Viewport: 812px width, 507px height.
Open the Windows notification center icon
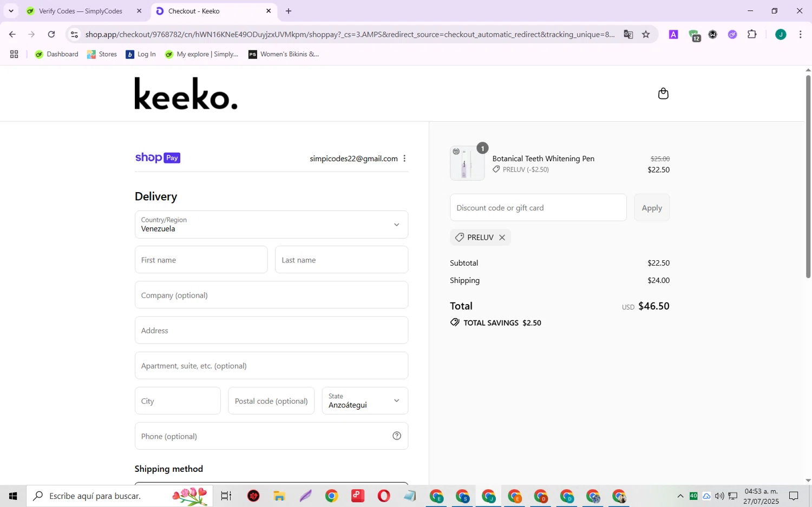click(794, 496)
